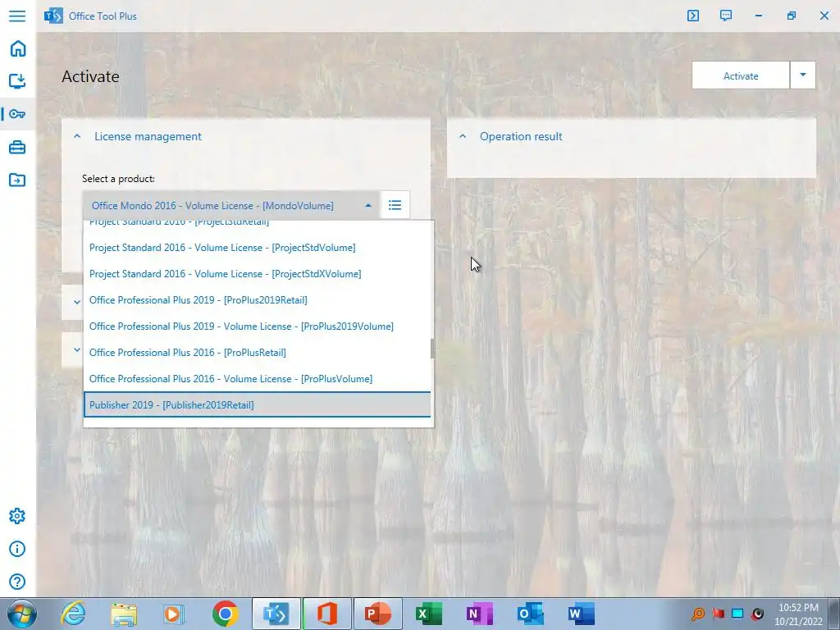Open File Explorer from taskbar

click(x=124, y=614)
